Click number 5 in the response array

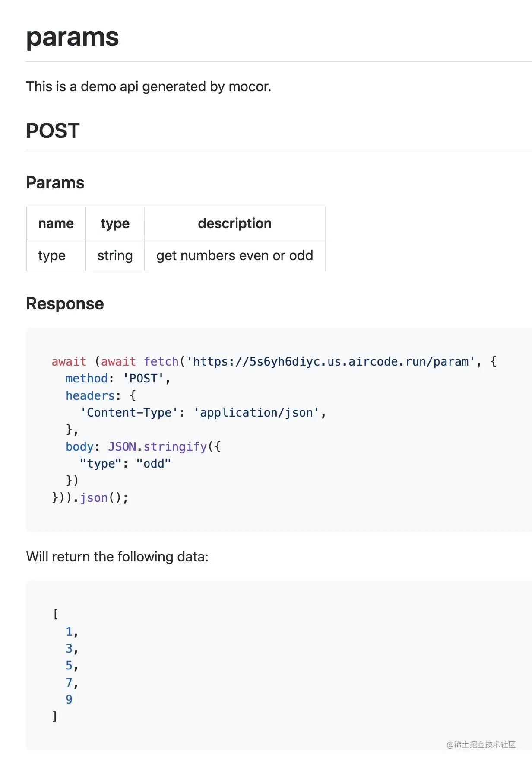click(x=69, y=666)
